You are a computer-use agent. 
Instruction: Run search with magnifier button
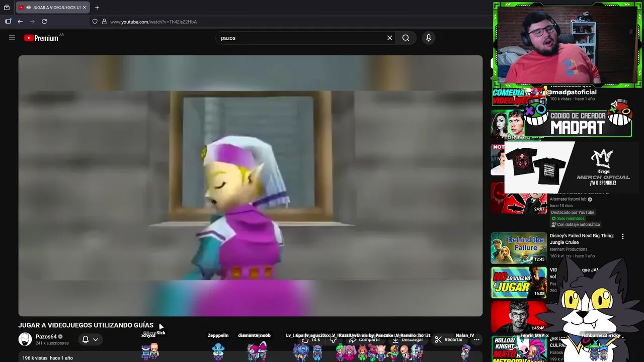click(406, 38)
